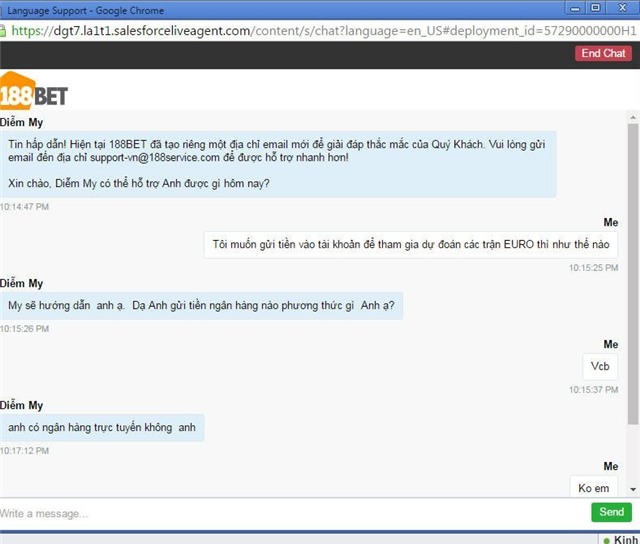The height and width of the screenshot is (544, 640).
Task: Select the 'Vcb' message bubble
Action: click(600, 366)
